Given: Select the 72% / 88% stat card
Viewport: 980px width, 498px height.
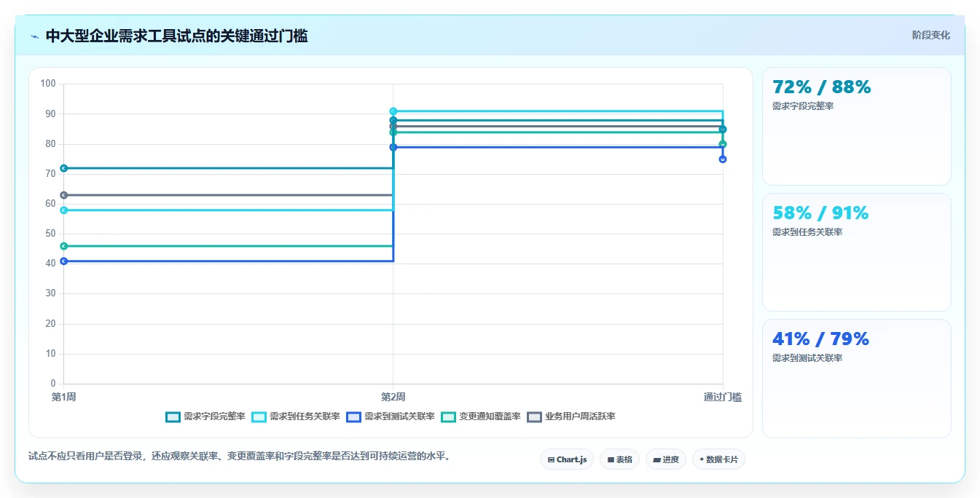Looking at the screenshot, I should coord(857,126).
